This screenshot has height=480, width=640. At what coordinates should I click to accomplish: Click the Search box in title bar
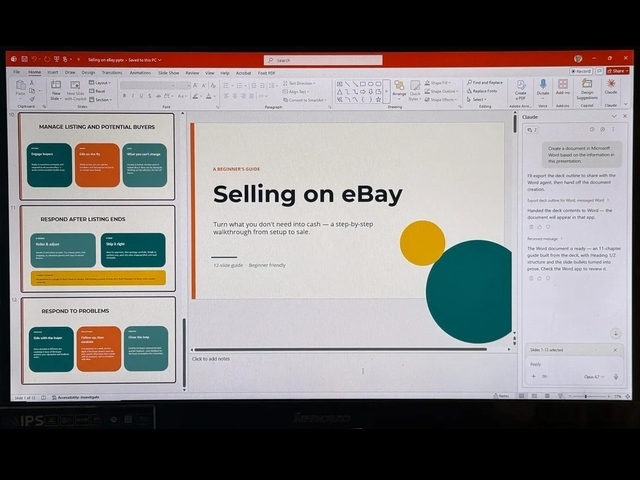(323, 60)
